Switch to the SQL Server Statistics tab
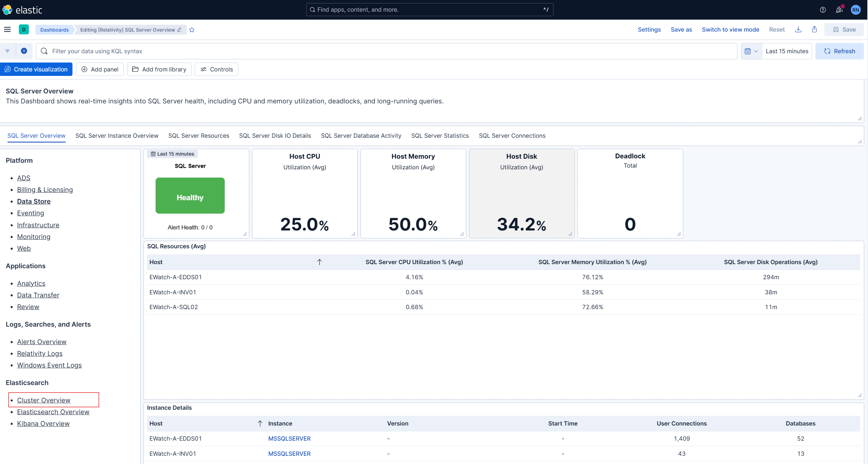The width and height of the screenshot is (868, 464). point(440,136)
